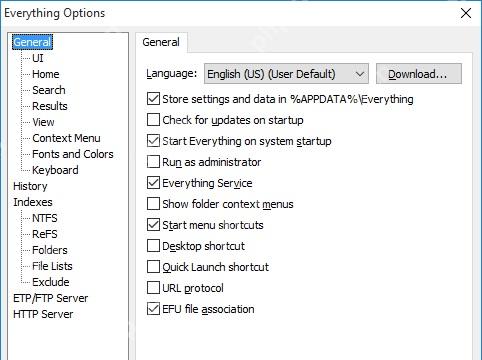Enable URL protocol checkbox
This screenshot has width=482, height=360.
(x=153, y=288)
